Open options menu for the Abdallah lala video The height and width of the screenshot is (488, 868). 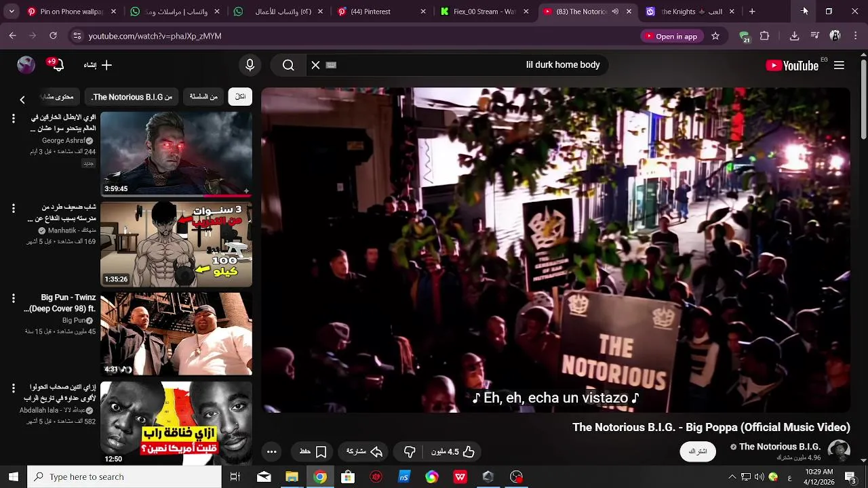point(13,388)
